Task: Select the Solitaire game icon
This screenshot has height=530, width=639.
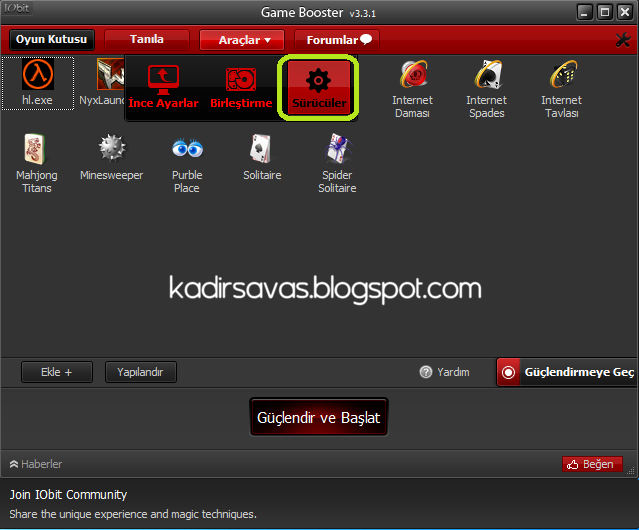Action: pyautogui.click(x=262, y=158)
